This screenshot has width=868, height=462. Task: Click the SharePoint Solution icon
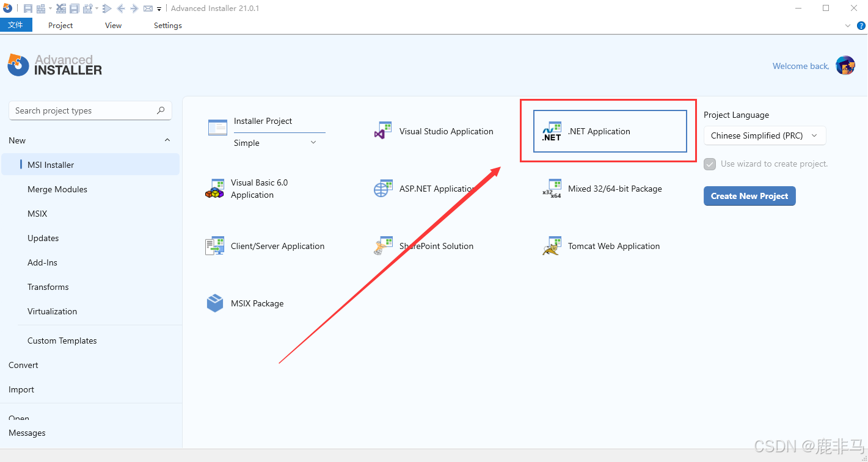[382, 246]
